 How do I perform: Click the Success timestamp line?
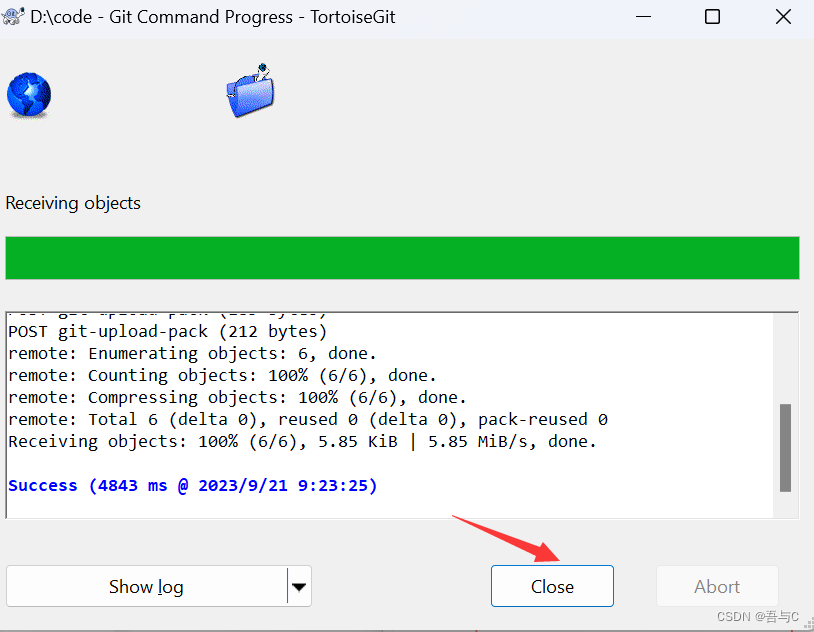(193, 486)
